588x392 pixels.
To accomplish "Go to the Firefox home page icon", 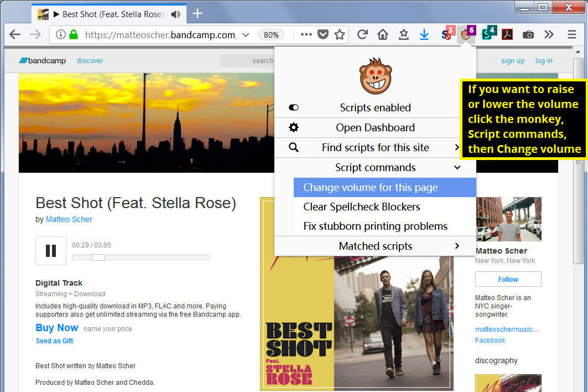I will coord(382,34).
